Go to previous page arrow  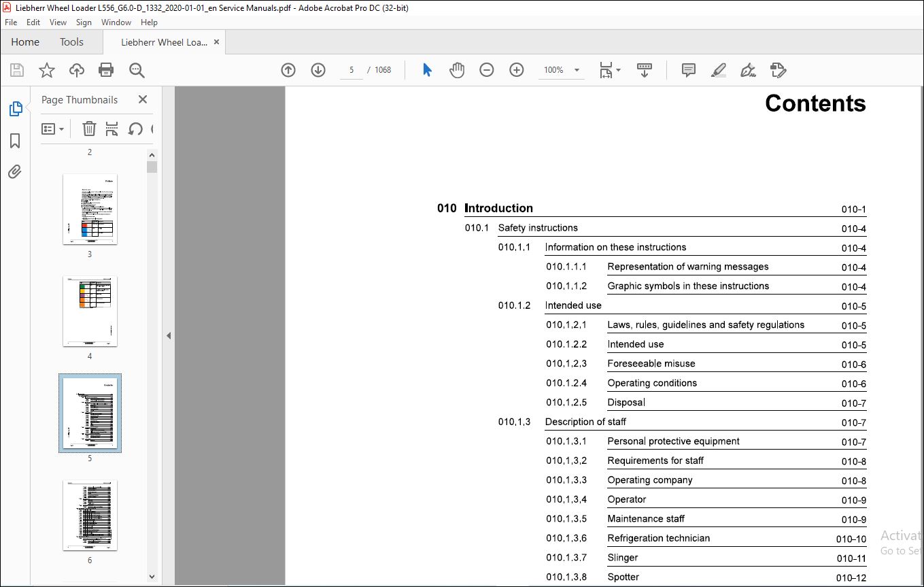click(288, 70)
